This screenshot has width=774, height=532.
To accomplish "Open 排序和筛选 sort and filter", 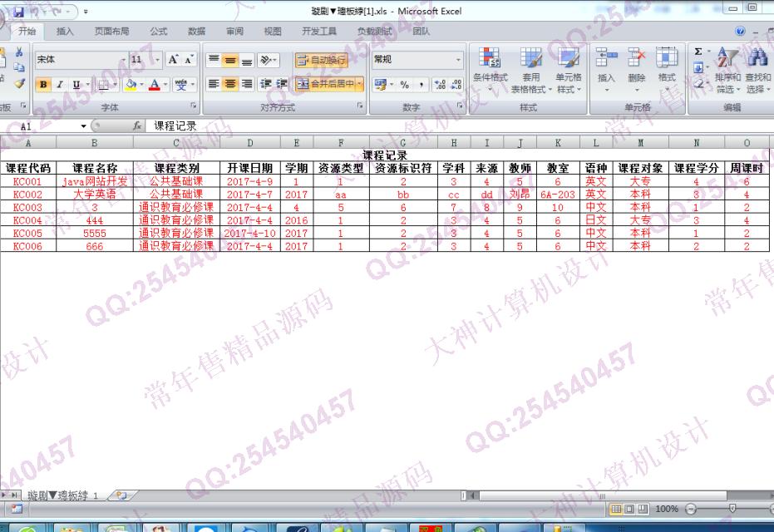I will click(727, 70).
